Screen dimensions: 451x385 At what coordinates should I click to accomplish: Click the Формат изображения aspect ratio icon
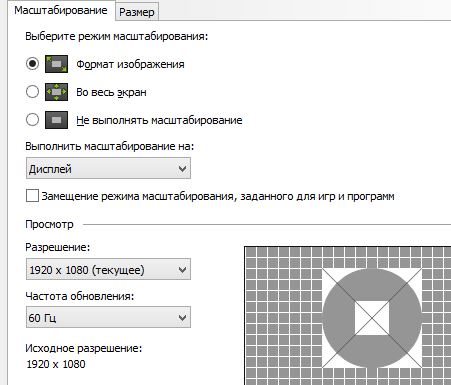[56, 64]
